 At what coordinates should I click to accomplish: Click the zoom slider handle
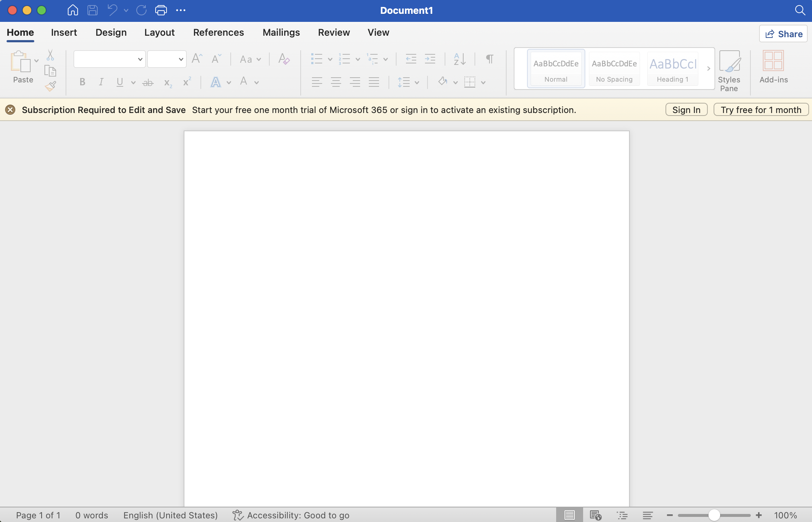(x=714, y=515)
